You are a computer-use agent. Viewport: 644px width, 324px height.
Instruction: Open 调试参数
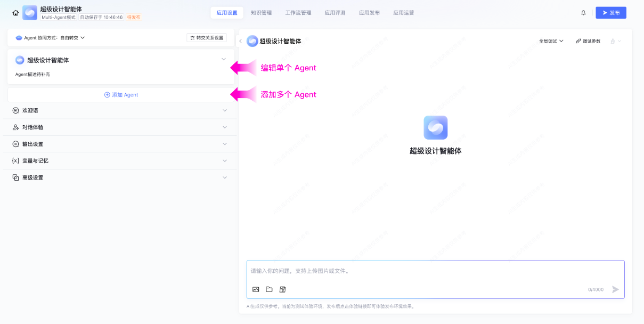pos(588,41)
